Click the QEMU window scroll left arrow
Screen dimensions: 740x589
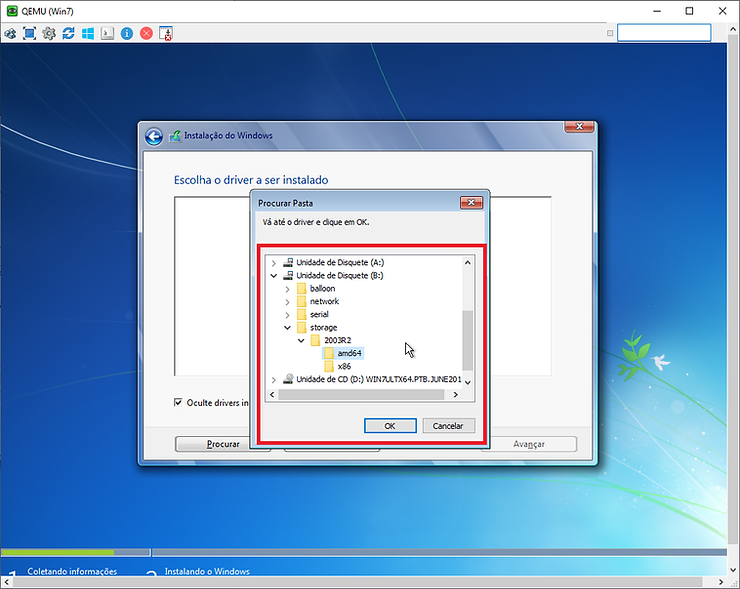point(6,582)
